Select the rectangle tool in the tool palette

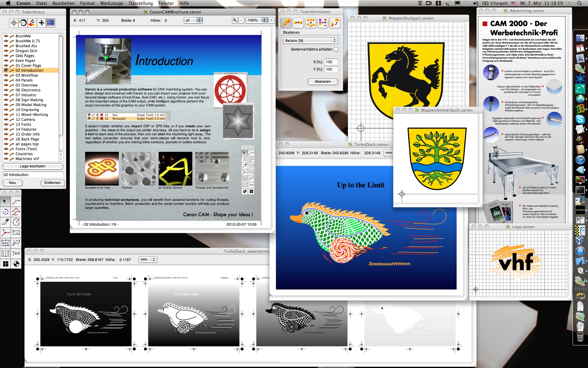click(16, 233)
